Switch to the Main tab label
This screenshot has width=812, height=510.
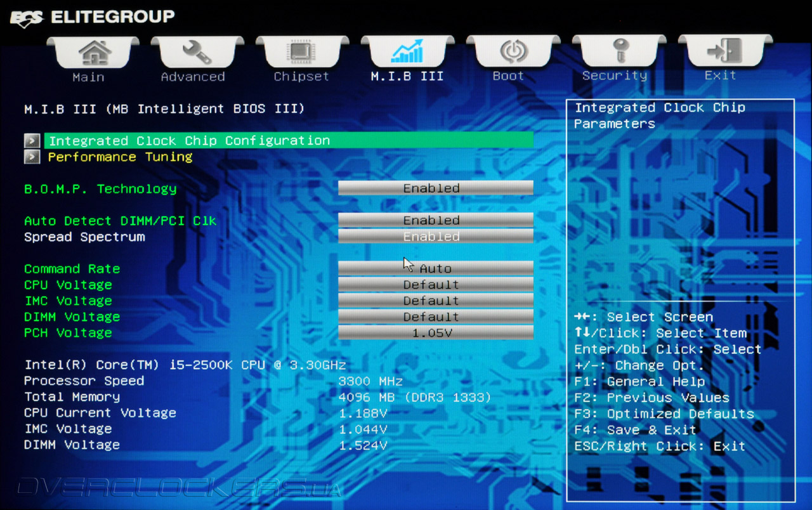pyautogui.click(x=88, y=77)
